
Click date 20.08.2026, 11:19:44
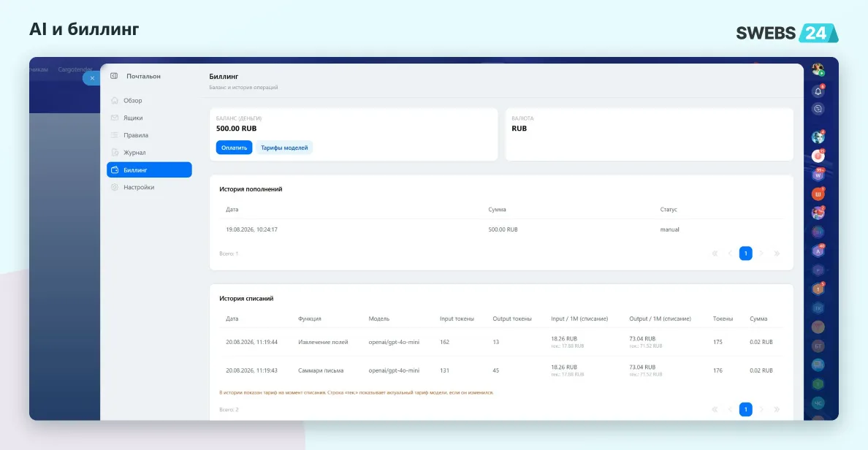tap(252, 342)
